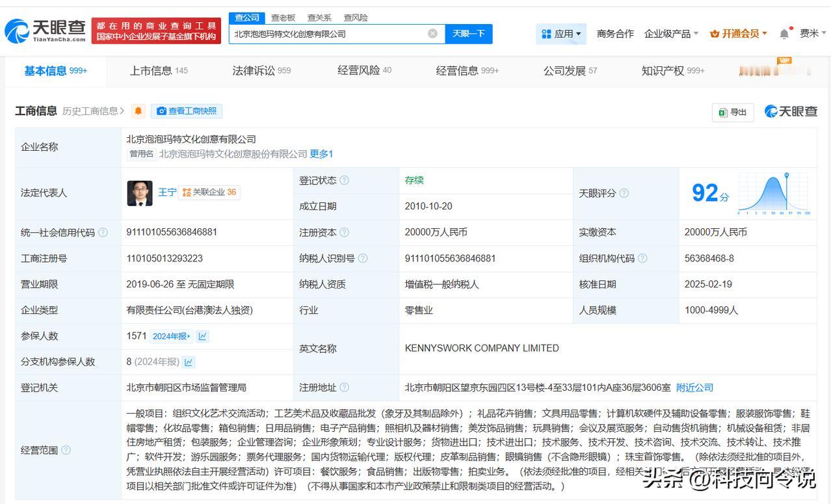Click legal representative photo of 王宁

coord(140,193)
